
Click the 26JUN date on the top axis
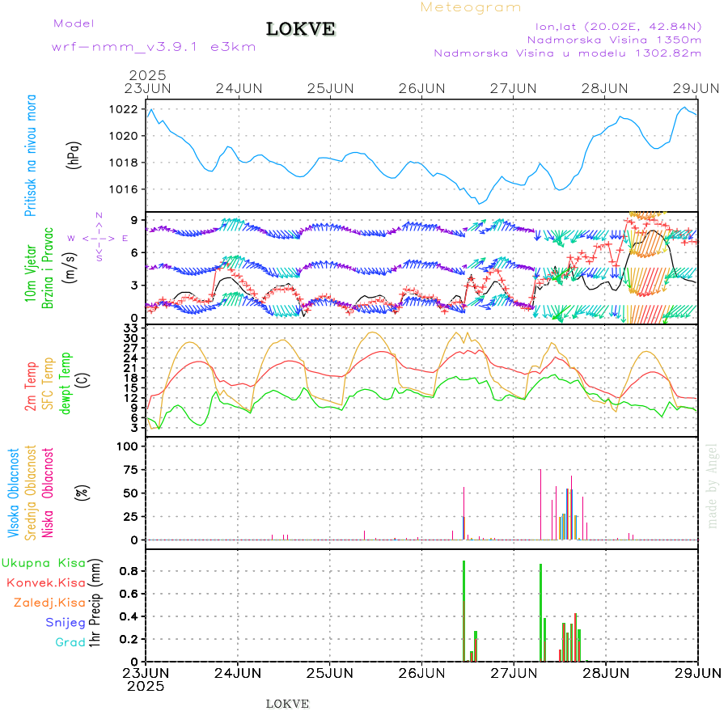click(422, 88)
